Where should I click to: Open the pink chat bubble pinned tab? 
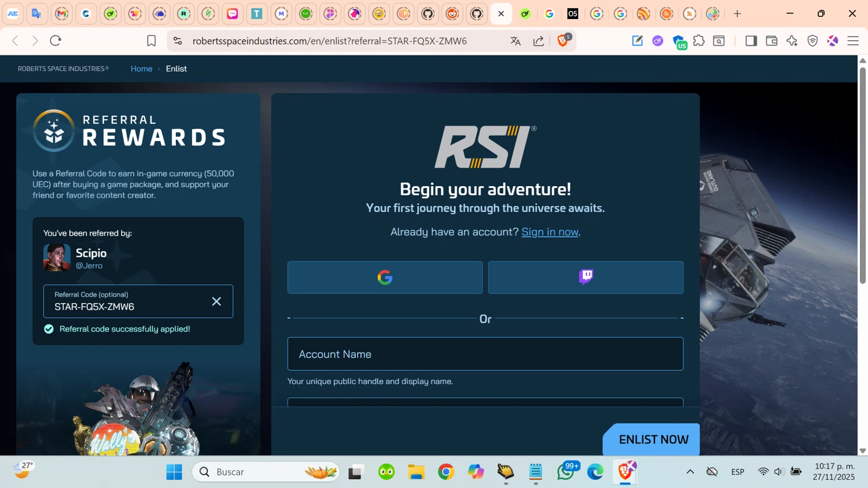[x=233, y=14]
